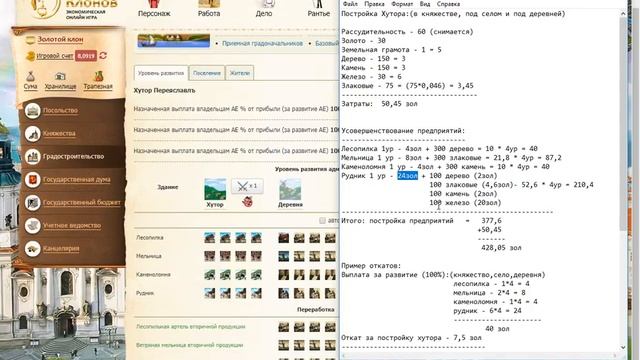
Task: Click 'Пример откатов:' line in Notepad
Action: point(371,266)
